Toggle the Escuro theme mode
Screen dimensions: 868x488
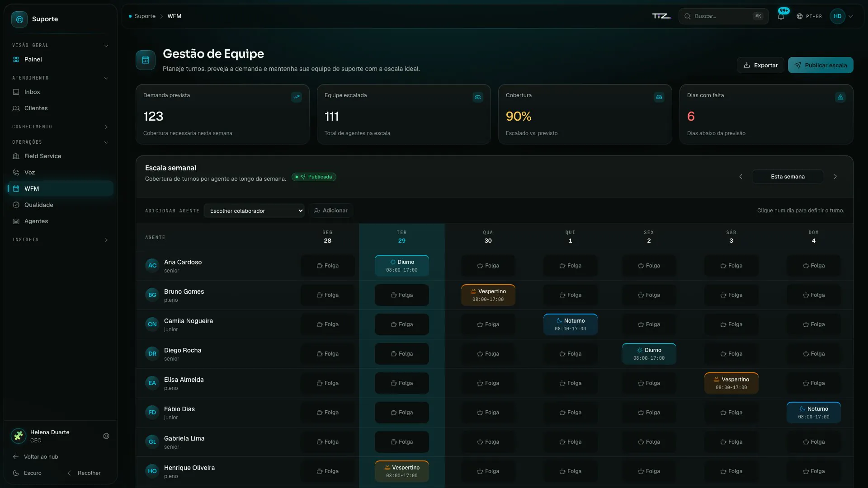click(x=28, y=473)
